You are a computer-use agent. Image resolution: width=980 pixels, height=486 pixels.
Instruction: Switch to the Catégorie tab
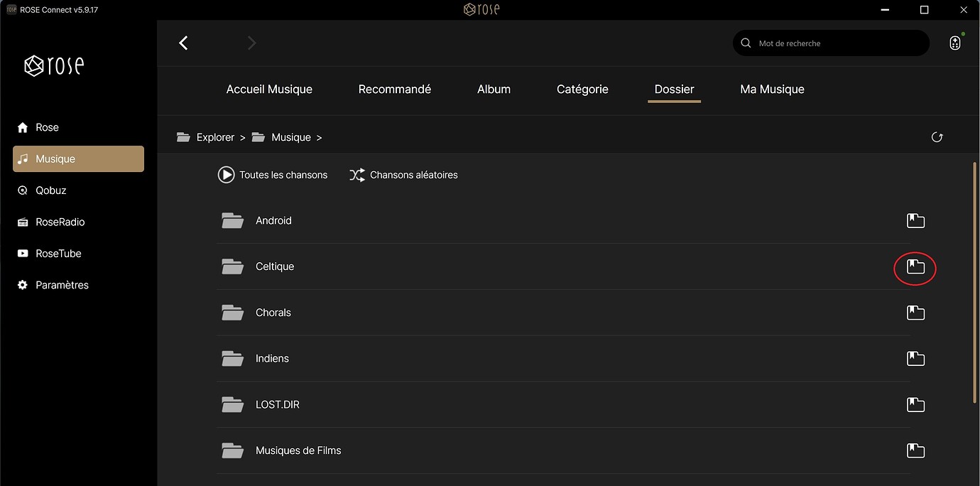point(582,90)
